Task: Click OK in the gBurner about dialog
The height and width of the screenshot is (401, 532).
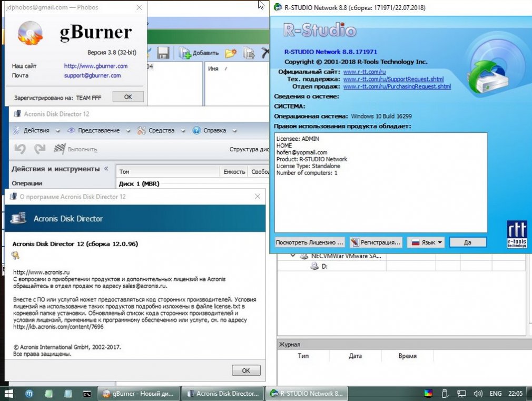Action: pyautogui.click(x=128, y=97)
